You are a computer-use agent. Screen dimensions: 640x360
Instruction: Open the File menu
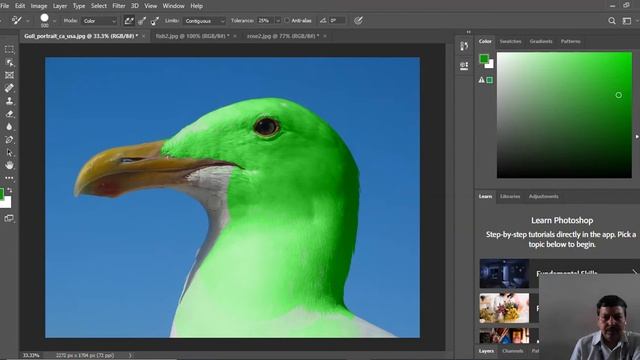click(x=4, y=6)
